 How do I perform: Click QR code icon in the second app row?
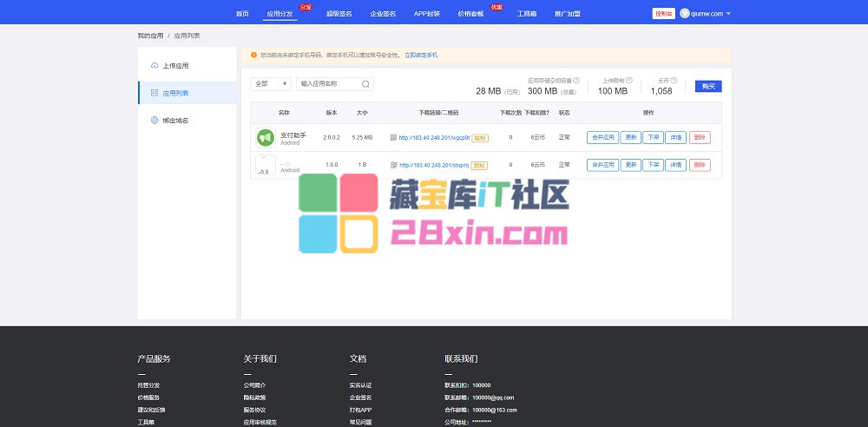pos(393,165)
